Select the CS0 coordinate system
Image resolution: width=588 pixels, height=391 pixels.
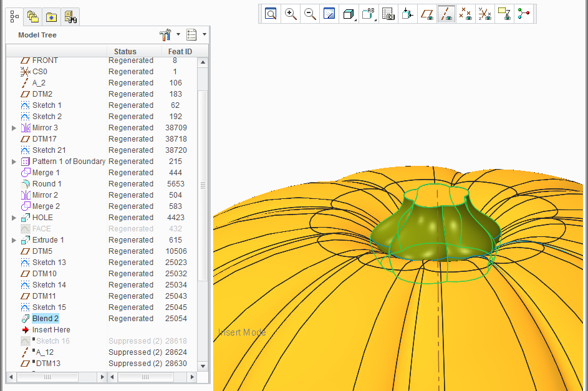tap(40, 72)
